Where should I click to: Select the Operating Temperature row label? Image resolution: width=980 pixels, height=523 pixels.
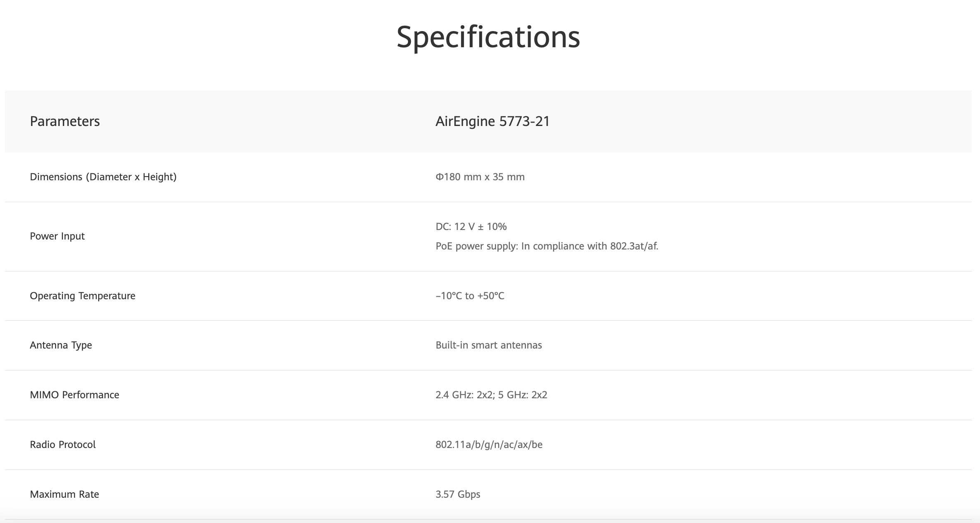pos(82,296)
